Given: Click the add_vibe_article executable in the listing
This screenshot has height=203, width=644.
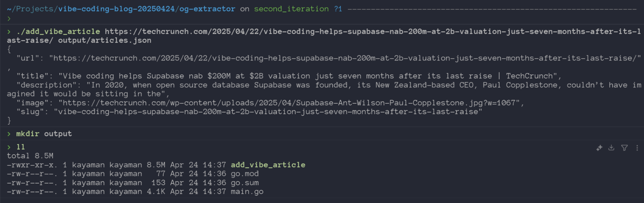Looking at the screenshot, I should [268, 165].
